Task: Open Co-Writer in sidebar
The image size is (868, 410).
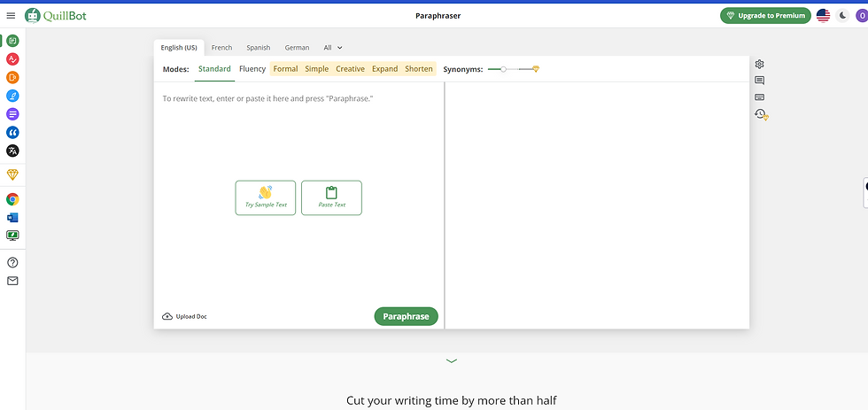Action: point(12,96)
